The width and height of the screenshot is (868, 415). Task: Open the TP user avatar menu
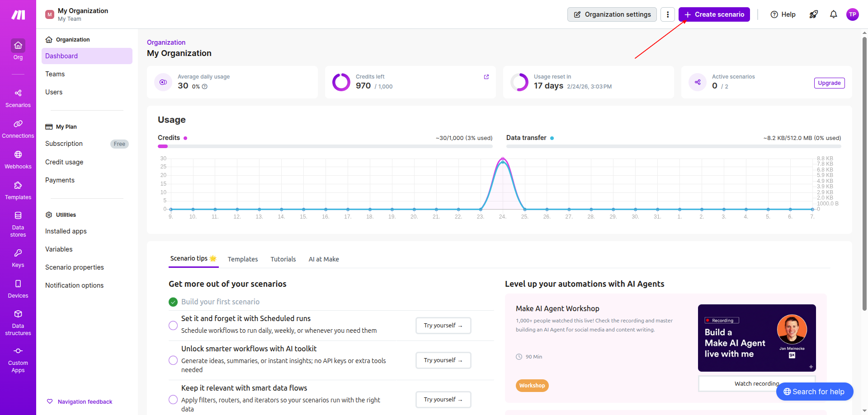(x=852, y=14)
